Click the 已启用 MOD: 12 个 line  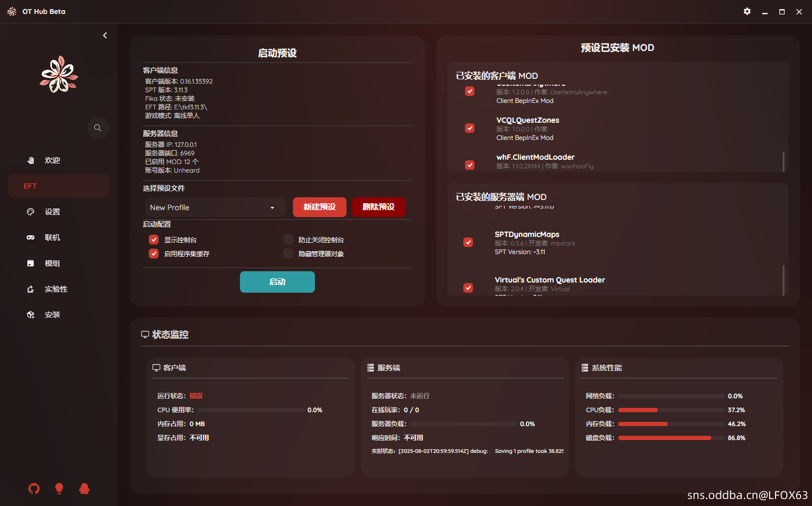tap(171, 162)
